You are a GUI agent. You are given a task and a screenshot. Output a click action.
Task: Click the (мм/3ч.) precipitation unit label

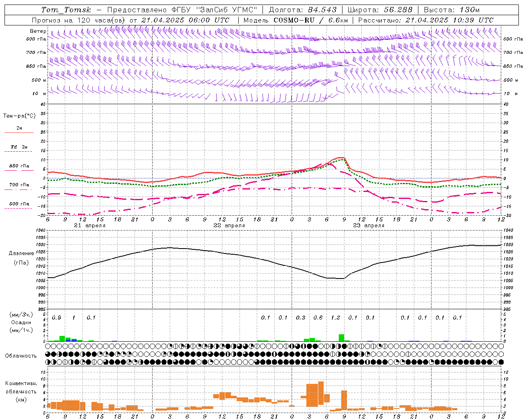tap(21, 315)
